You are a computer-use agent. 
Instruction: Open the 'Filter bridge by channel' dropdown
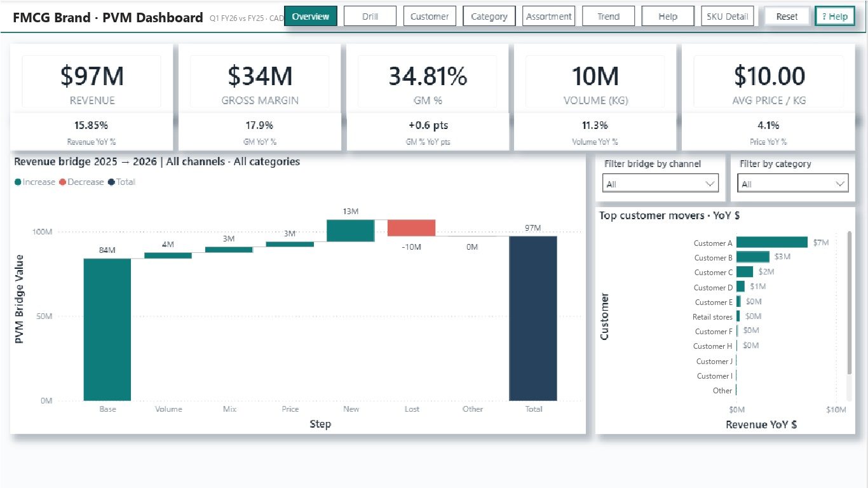tap(660, 184)
